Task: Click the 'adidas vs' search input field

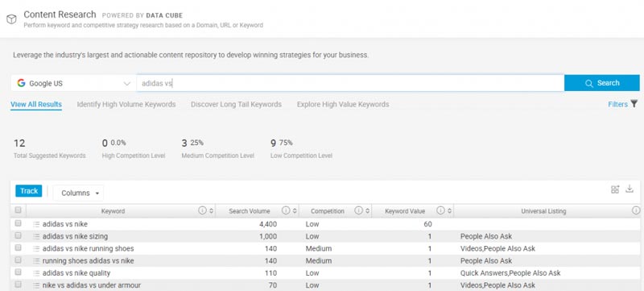Action: (x=350, y=83)
